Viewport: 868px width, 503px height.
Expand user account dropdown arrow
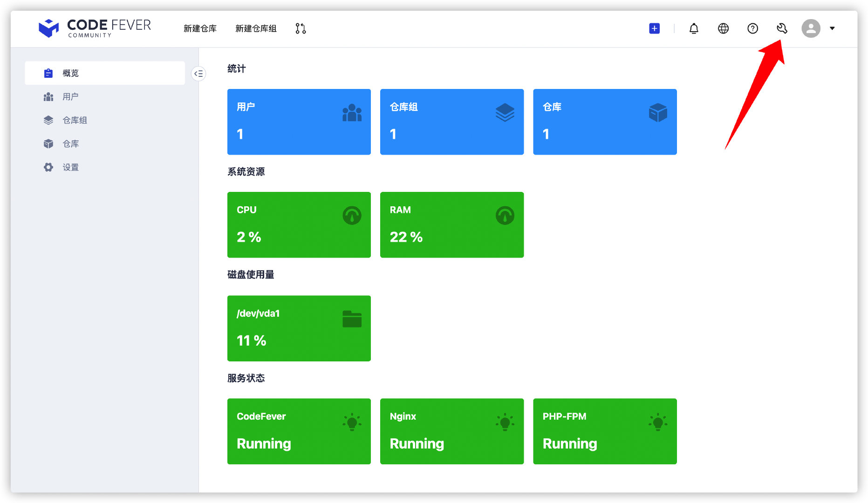pyautogui.click(x=832, y=28)
